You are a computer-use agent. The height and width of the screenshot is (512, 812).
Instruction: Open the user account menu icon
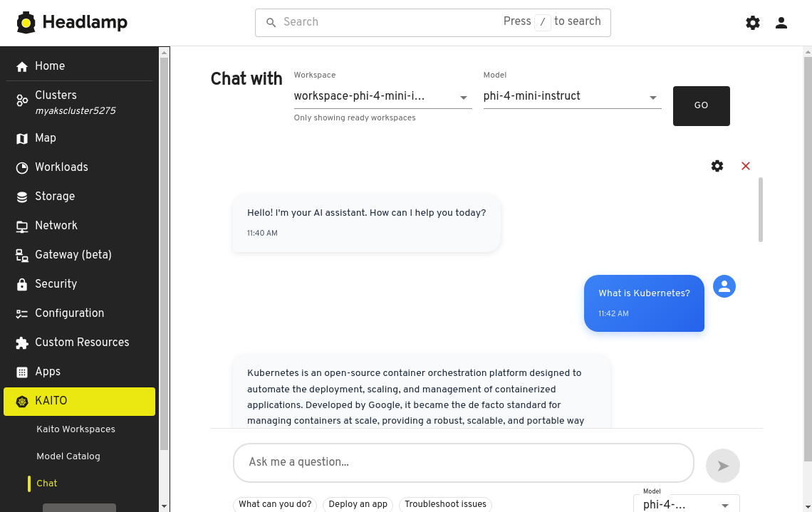781,23
